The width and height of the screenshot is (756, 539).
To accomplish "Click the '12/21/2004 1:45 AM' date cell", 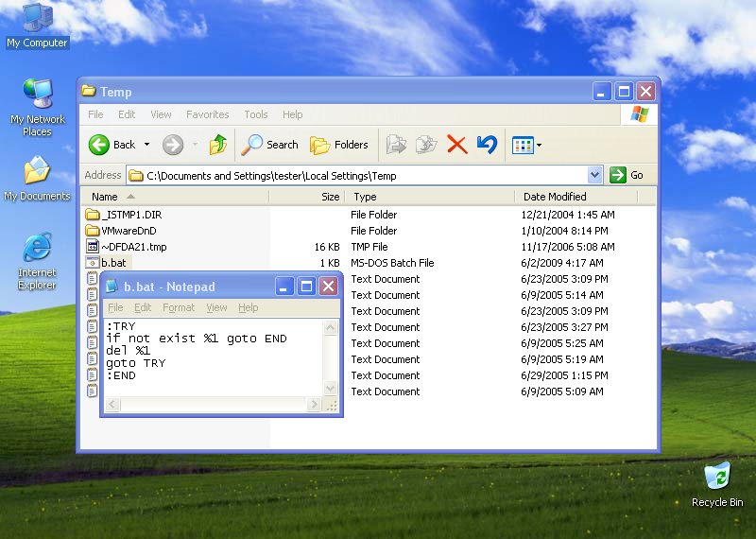I will tap(568, 215).
